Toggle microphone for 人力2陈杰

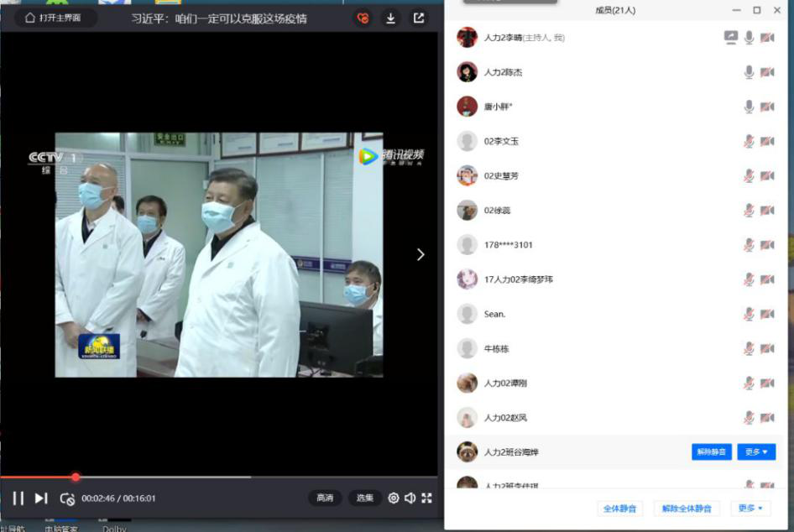[x=749, y=72]
